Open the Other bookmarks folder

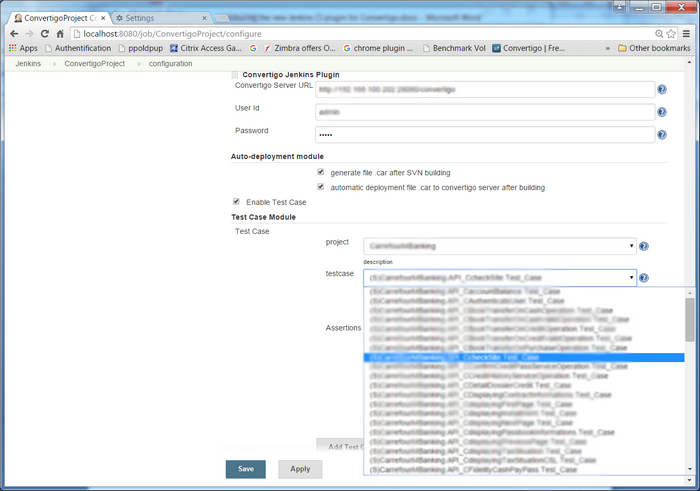pyautogui.click(x=654, y=48)
